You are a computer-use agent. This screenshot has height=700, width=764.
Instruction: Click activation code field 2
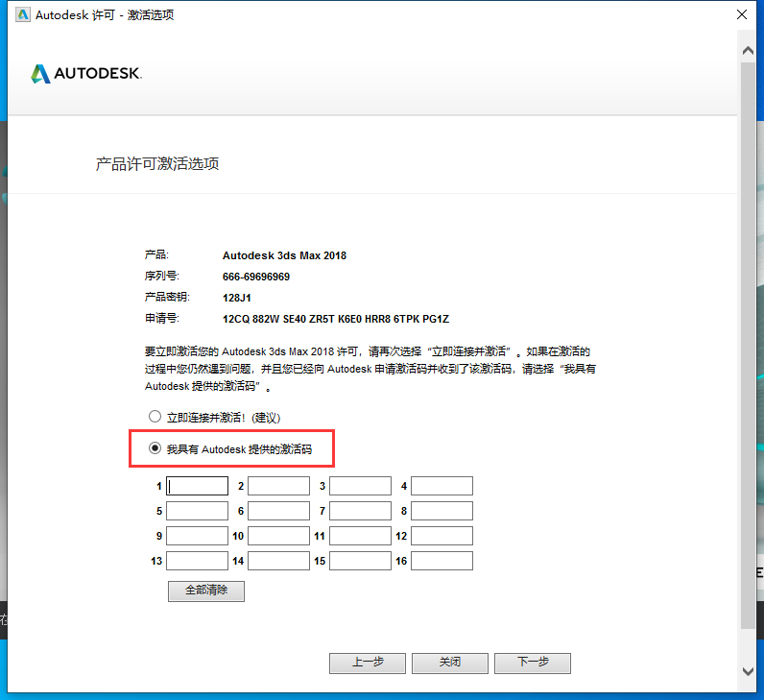[278, 486]
